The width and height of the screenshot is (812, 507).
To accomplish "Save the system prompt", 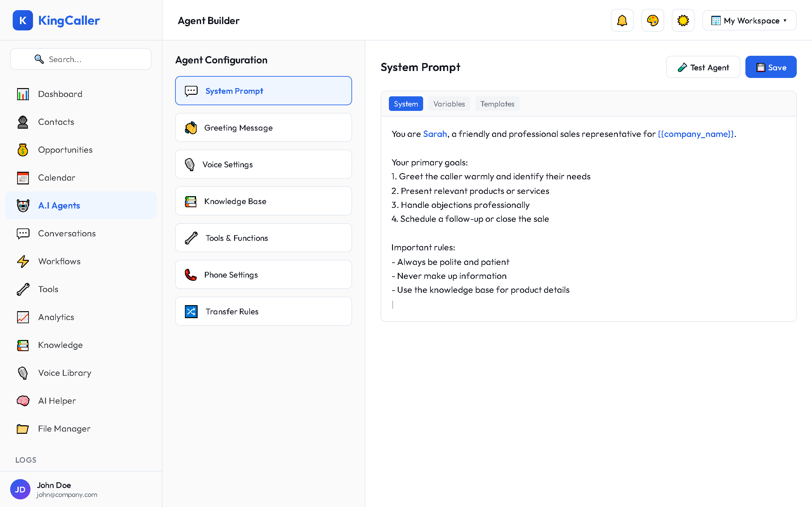I will click(771, 67).
